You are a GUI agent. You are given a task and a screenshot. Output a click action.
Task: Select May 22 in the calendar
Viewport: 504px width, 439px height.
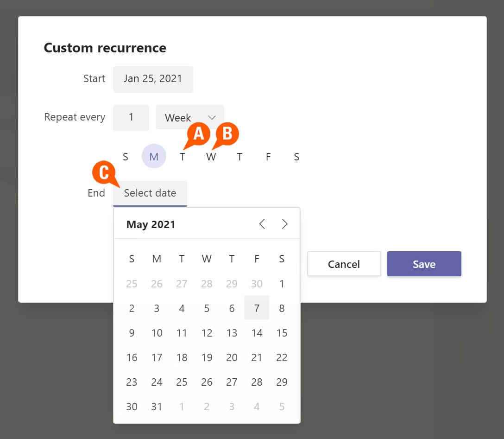click(x=282, y=357)
